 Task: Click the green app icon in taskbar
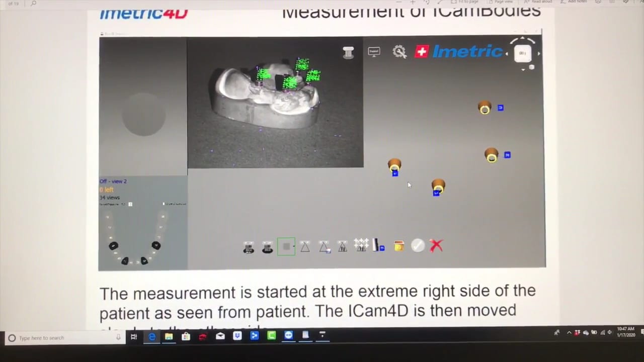tap(271, 335)
